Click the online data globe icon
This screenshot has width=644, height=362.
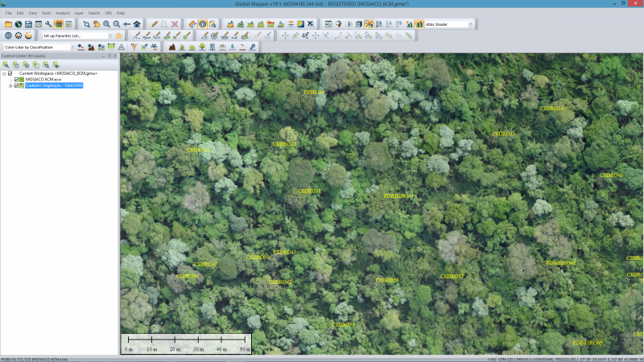click(18, 24)
